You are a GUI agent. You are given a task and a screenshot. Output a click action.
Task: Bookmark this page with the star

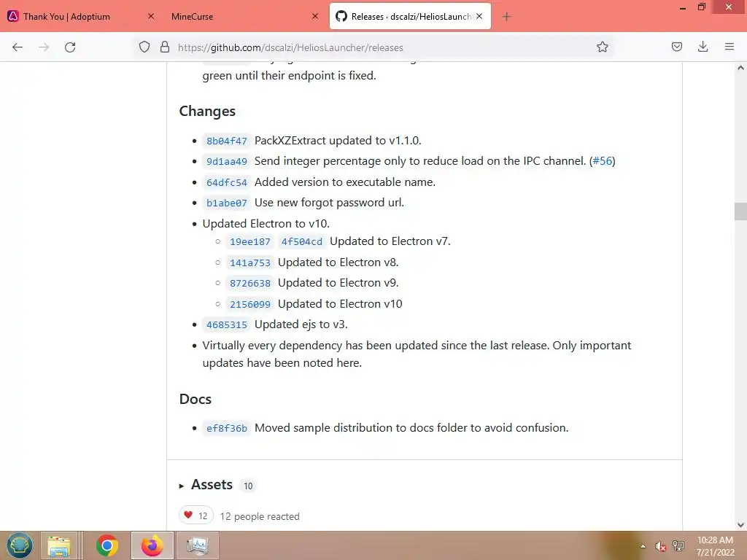[x=602, y=47]
